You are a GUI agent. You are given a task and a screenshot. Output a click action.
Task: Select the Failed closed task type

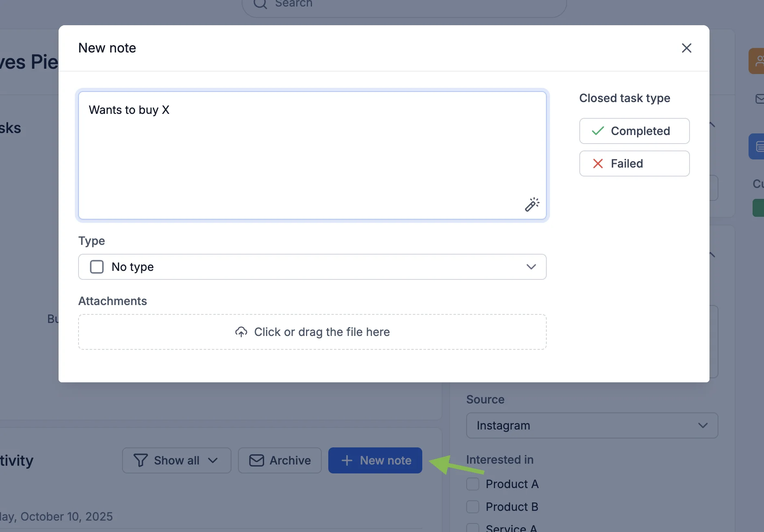point(634,164)
